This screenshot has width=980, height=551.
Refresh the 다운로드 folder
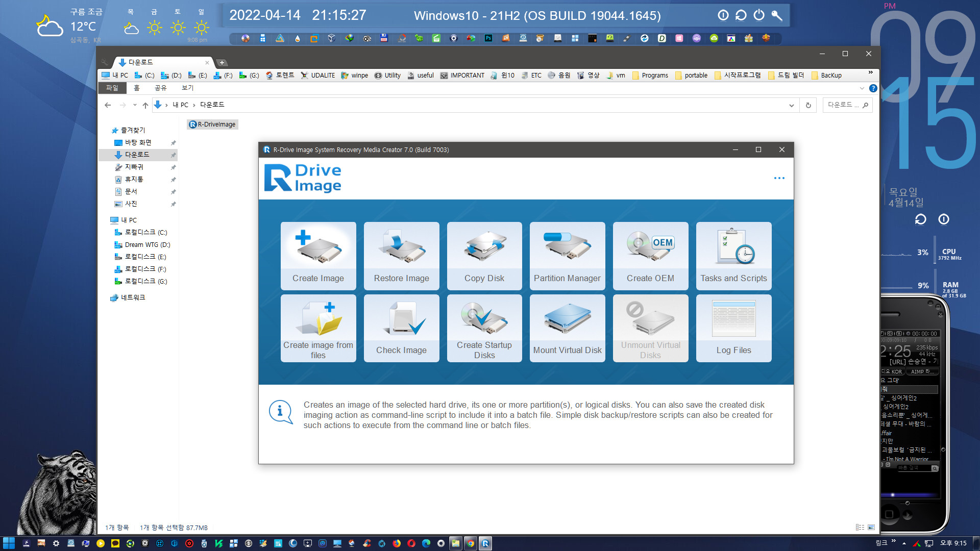coord(808,105)
